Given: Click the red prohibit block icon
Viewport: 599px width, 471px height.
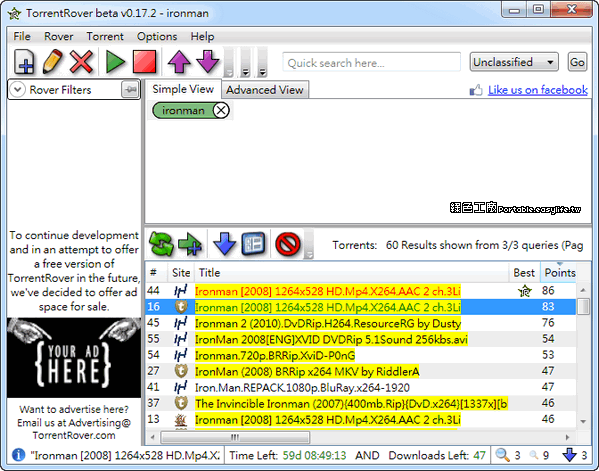Looking at the screenshot, I should 287,244.
